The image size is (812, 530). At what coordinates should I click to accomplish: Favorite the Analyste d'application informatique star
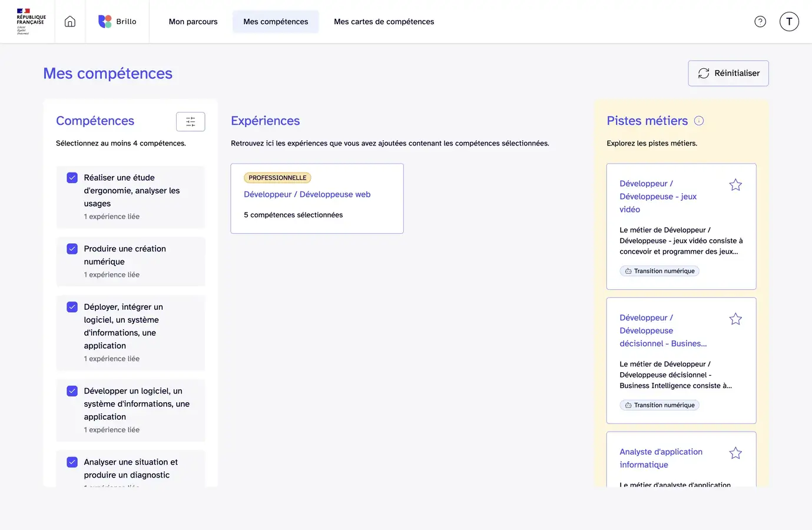[735, 453]
